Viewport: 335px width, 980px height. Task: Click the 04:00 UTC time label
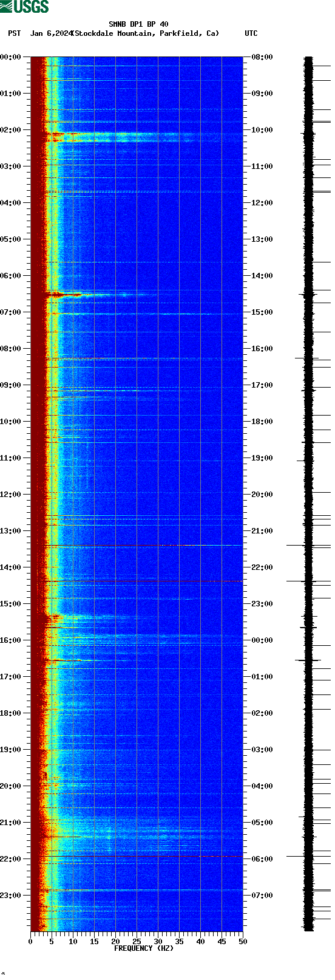(x=262, y=786)
